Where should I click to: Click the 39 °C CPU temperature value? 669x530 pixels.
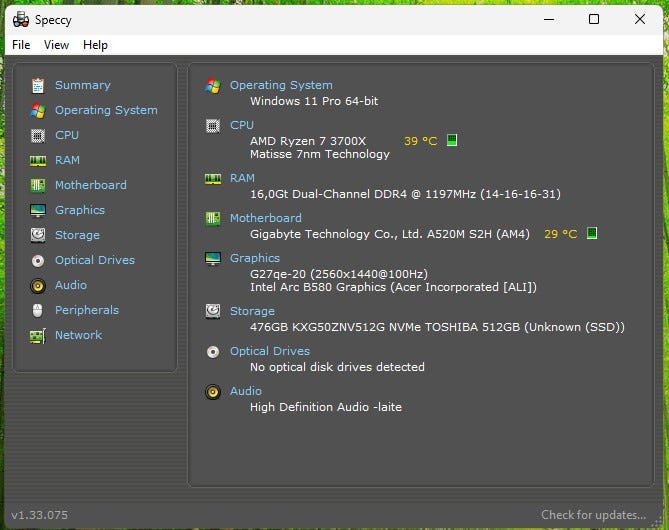421,141
